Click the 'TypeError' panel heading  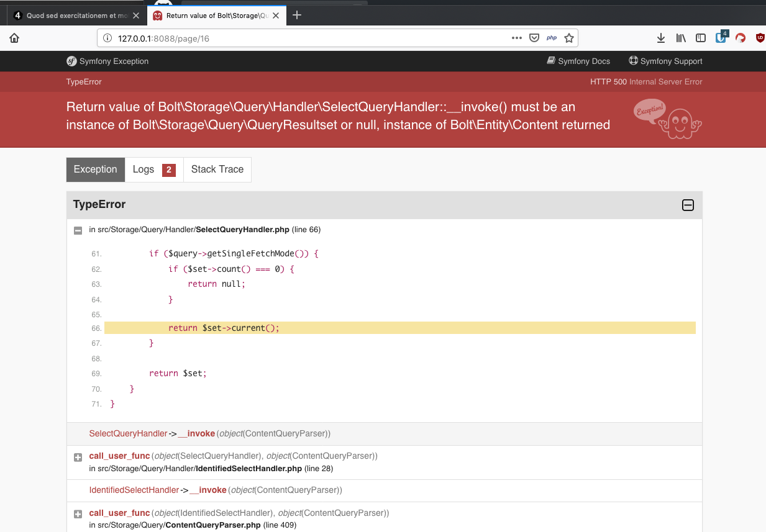click(x=99, y=204)
